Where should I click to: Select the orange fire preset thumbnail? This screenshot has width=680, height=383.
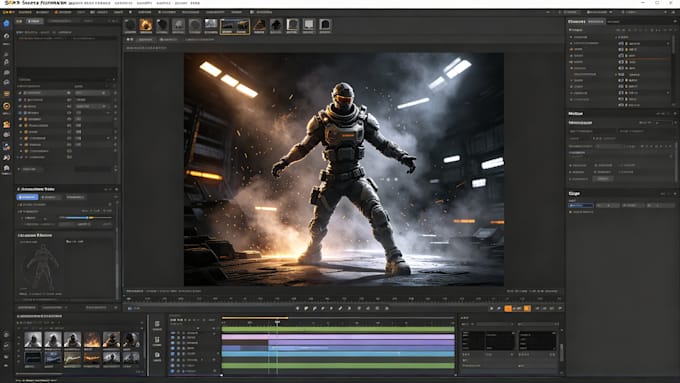146,26
